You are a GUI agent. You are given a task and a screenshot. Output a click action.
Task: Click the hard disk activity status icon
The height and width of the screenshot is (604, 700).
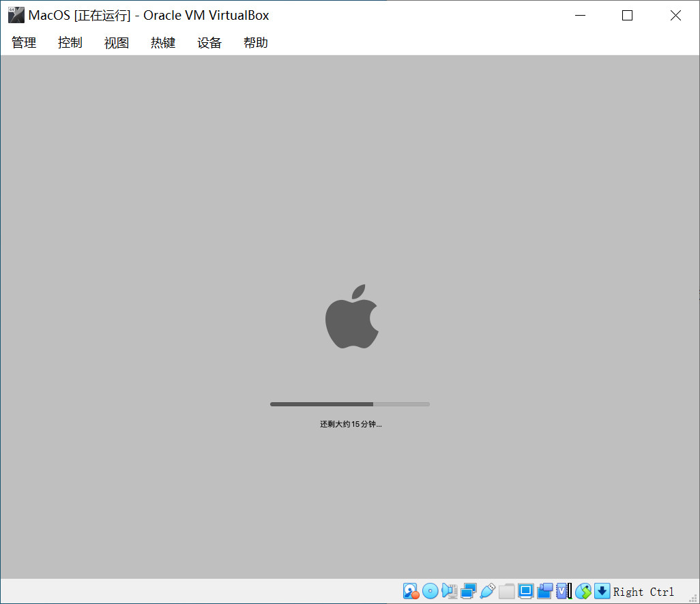tap(411, 591)
